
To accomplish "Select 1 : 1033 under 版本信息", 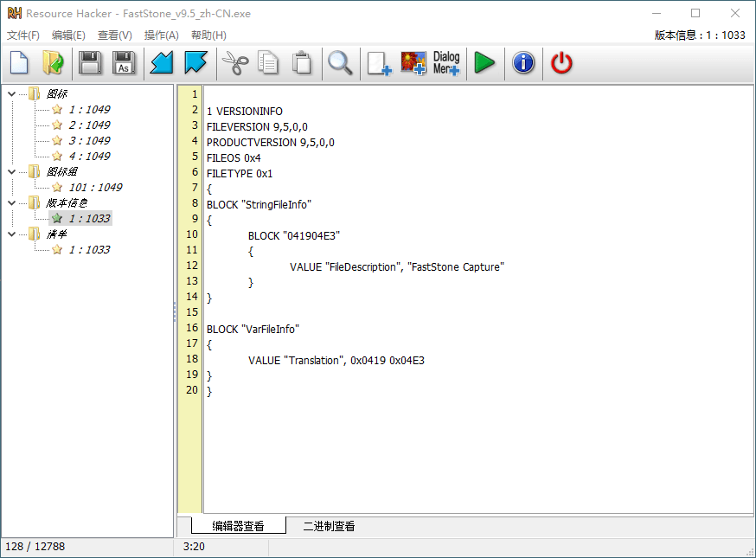I will point(90,219).
